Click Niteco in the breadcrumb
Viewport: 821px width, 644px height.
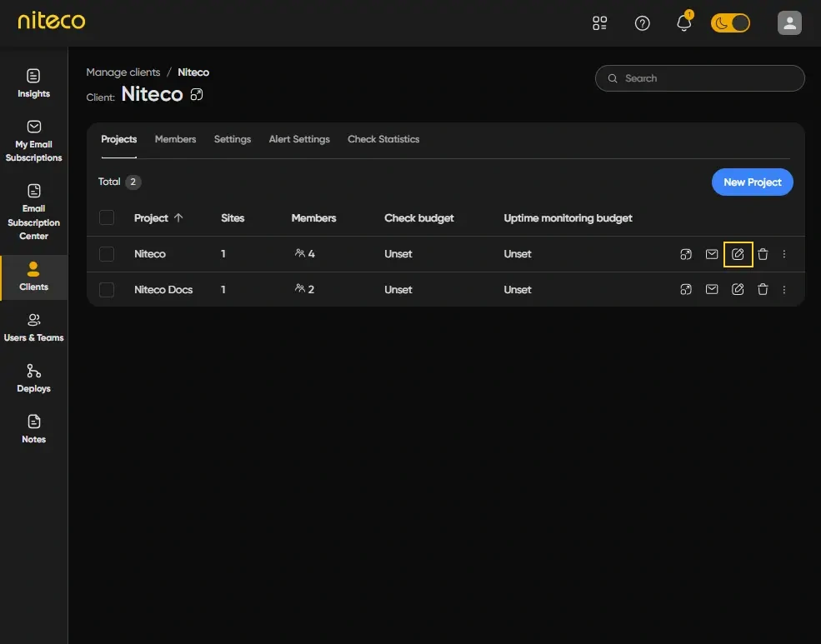pos(193,72)
